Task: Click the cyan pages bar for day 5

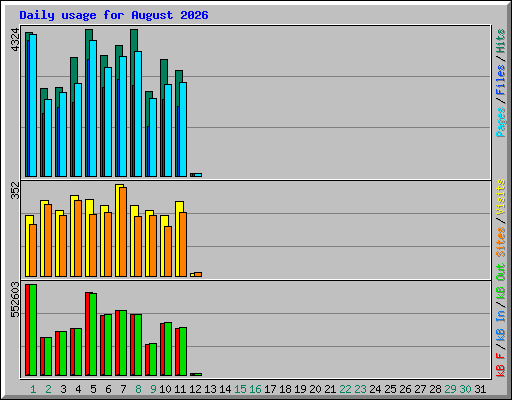Action: click(93, 108)
